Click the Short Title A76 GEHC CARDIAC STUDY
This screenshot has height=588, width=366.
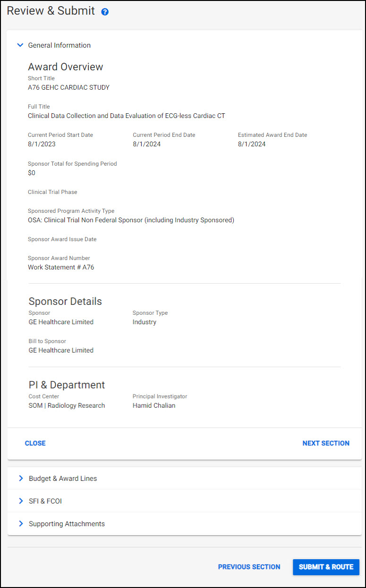point(68,87)
